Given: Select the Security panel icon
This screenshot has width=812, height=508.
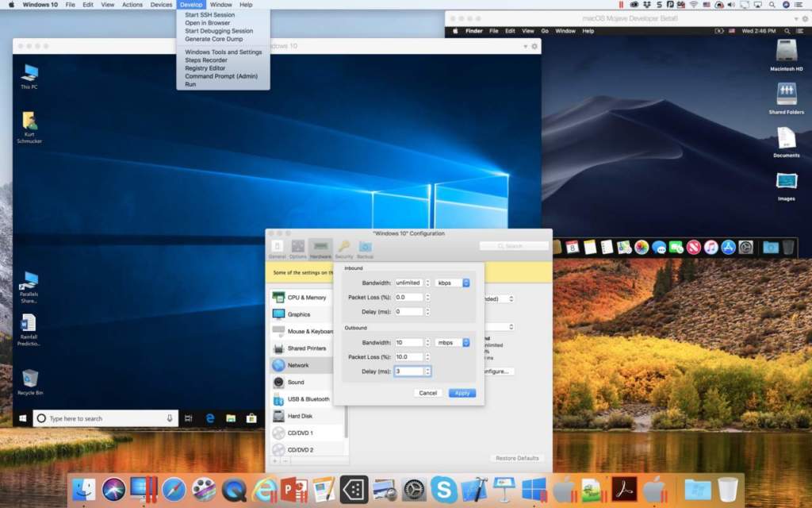Looking at the screenshot, I should [x=343, y=248].
